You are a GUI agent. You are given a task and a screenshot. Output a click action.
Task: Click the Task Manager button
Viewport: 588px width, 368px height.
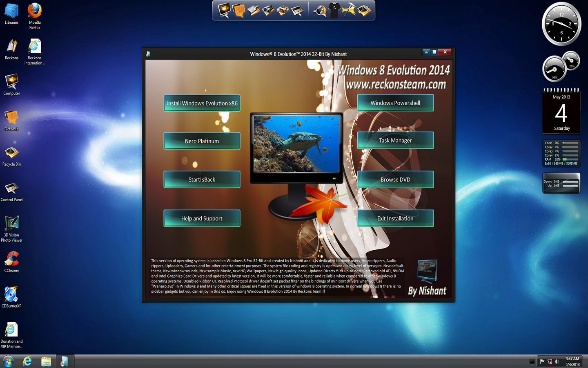[395, 140]
